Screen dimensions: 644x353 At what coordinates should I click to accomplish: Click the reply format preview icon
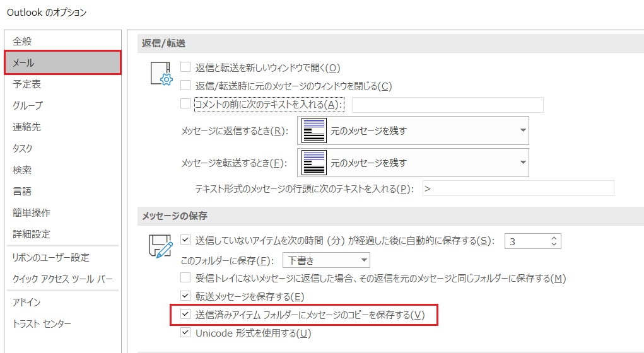314,130
